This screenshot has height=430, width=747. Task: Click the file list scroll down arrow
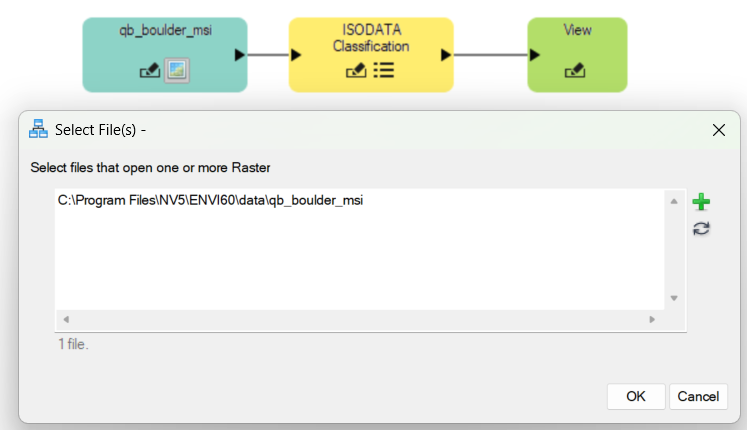coord(673,298)
